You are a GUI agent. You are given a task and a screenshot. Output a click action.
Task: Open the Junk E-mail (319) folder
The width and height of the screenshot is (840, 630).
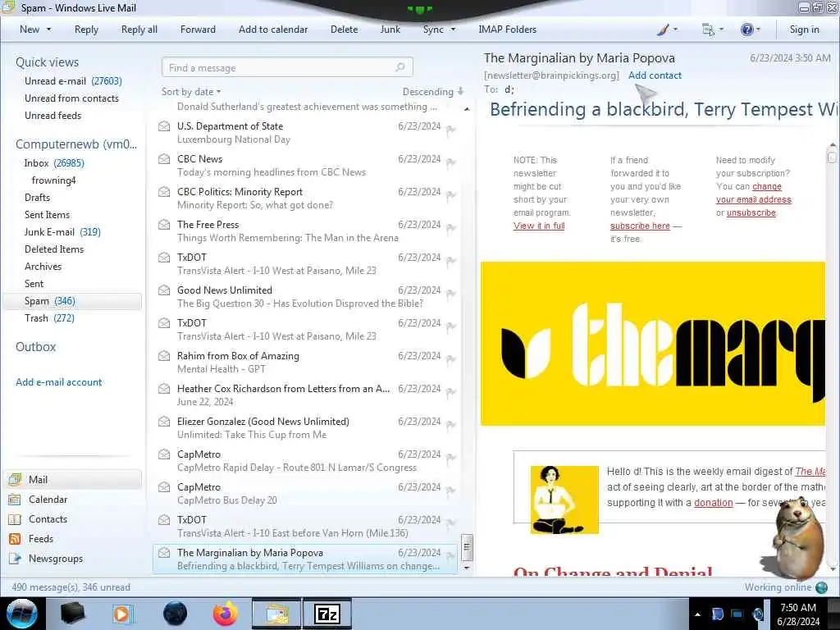(62, 232)
